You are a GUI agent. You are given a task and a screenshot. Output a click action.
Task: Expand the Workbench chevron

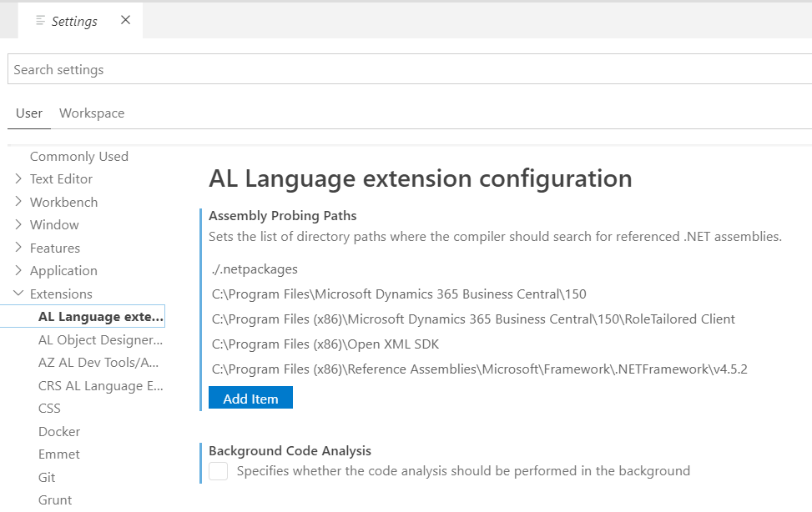point(18,202)
